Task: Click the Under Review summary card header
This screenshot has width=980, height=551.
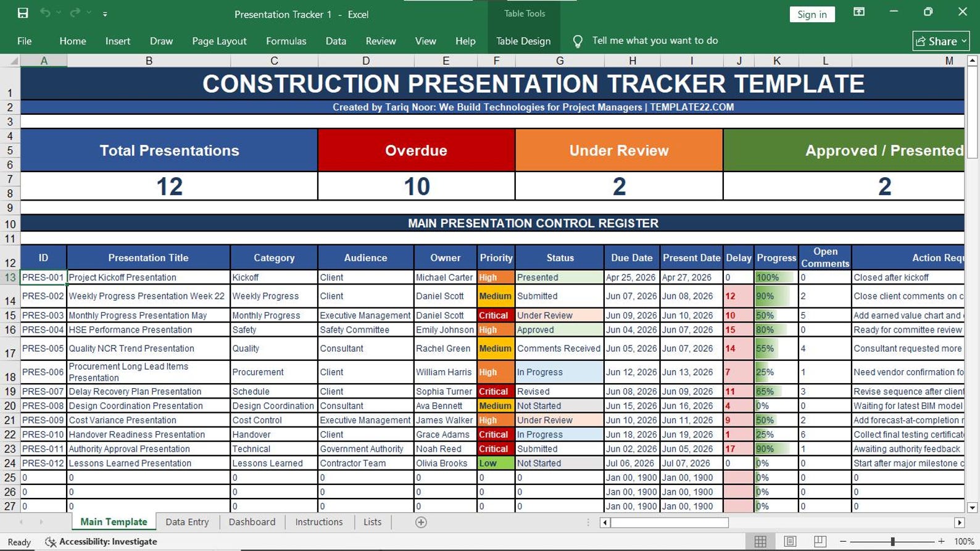Action: point(619,151)
